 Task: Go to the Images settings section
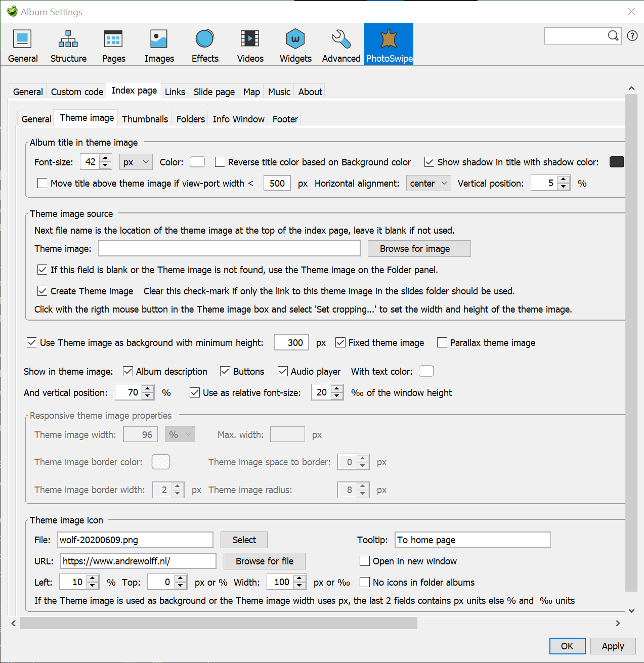click(x=159, y=46)
